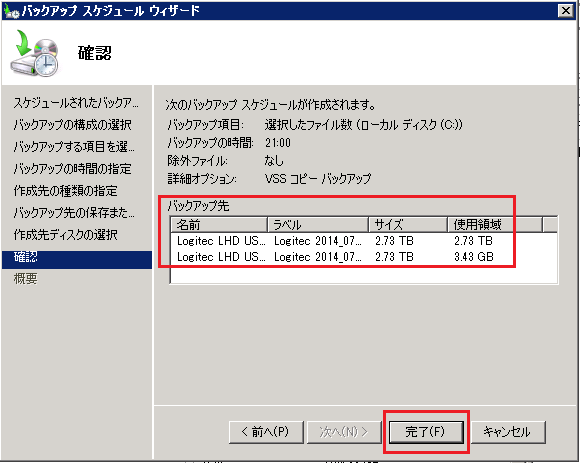Open the 作成先の種類の指定 step
580x463 pixels.
coord(65,190)
